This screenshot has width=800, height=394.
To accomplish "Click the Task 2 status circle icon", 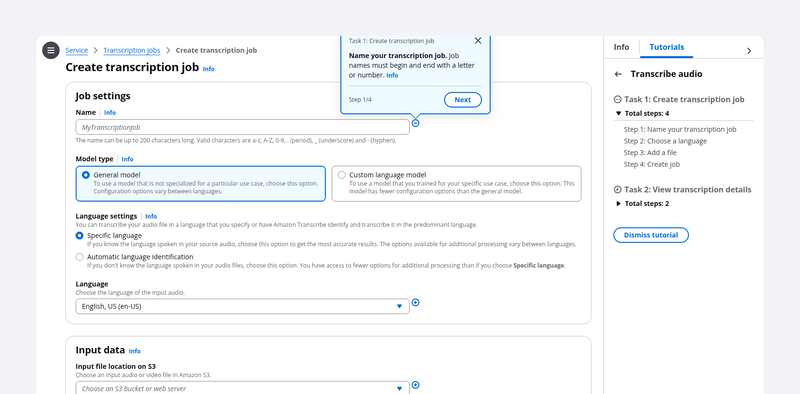I will [617, 190].
